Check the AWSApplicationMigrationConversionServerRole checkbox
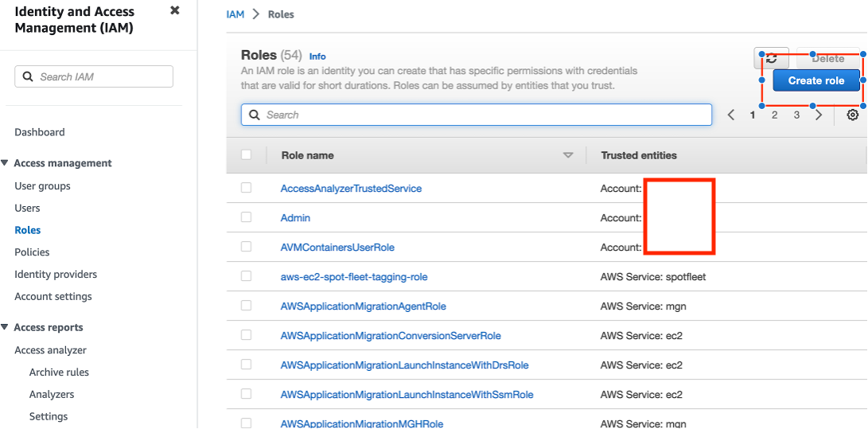 [x=247, y=334]
